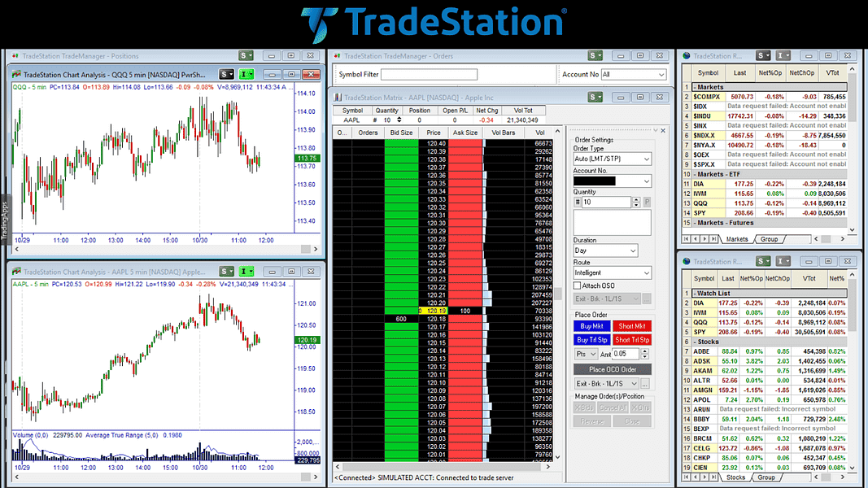Image resolution: width=868 pixels, height=488 pixels.
Task: Open the pane options arrow beside close X
Action: point(656,131)
